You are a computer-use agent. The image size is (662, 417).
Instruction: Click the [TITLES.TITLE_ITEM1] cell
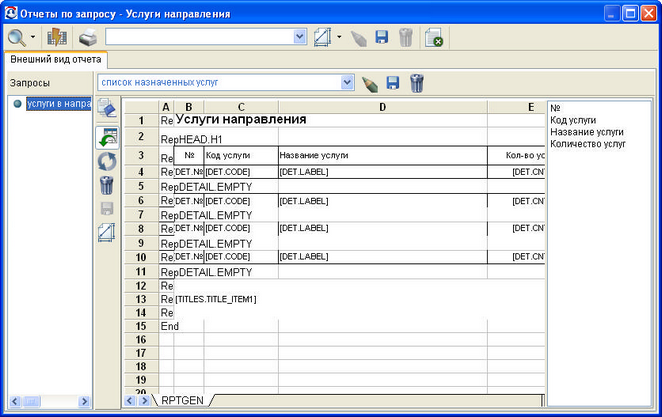pyautogui.click(x=215, y=299)
